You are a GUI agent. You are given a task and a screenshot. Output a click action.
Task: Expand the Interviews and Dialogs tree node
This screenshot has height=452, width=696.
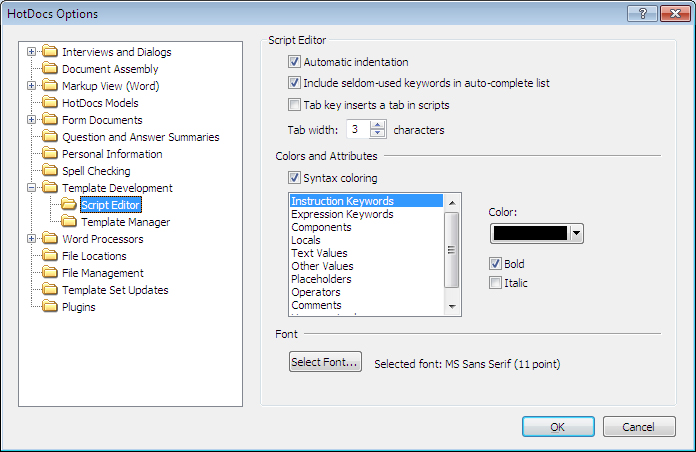pyautogui.click(x=31, y=52)
